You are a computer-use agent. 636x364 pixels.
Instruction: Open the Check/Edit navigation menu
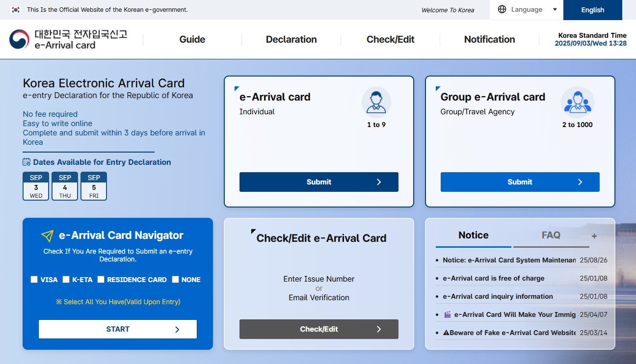[391, 39]
